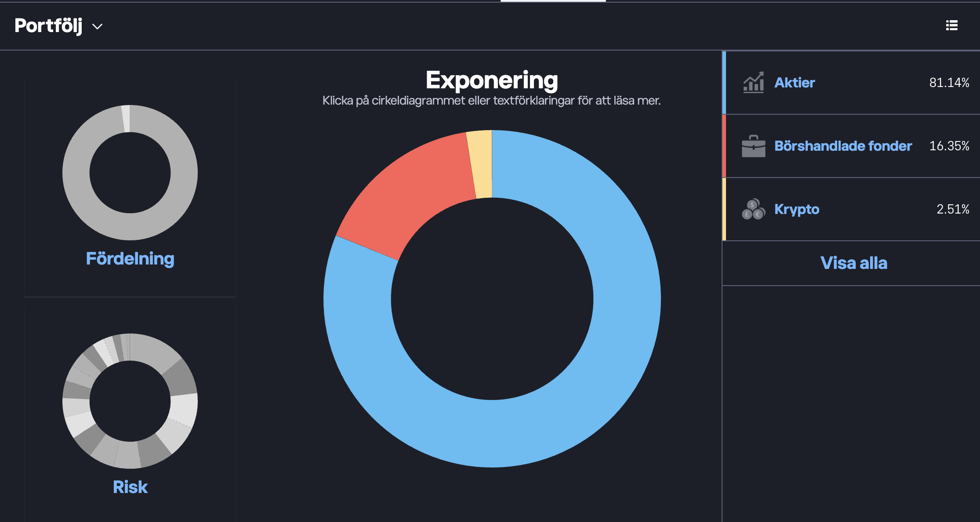The width and height of the screenshot is (980, 522).
Task: Click the yellow Krypto segment of the donut
Action: [481, 163]
